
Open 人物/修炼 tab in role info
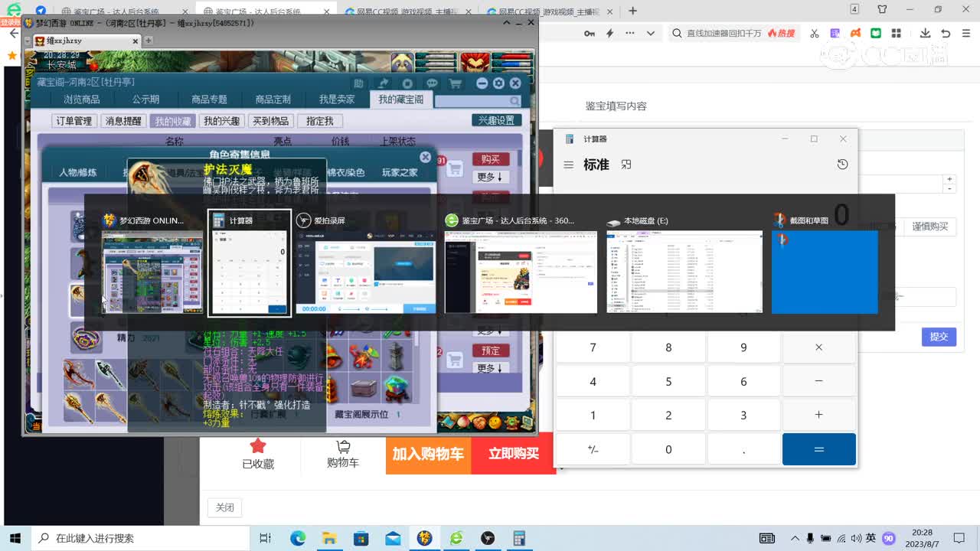click(77, 172)
